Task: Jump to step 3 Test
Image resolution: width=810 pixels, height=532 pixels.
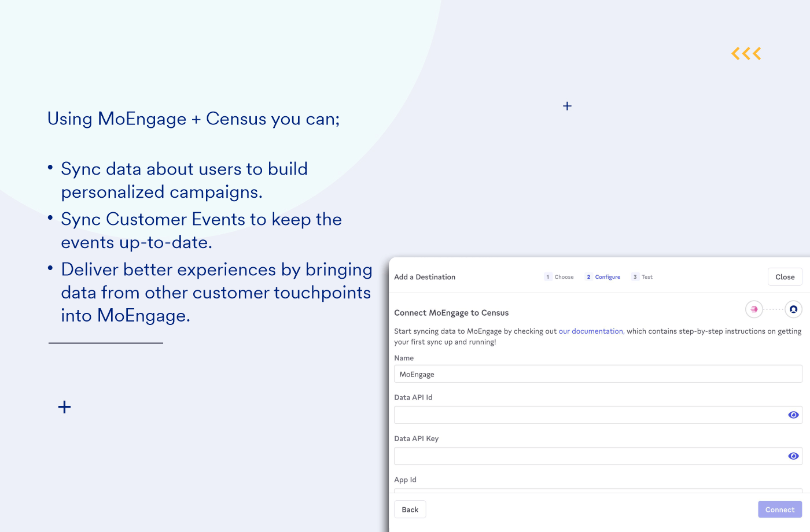Action: coord(642,277)
